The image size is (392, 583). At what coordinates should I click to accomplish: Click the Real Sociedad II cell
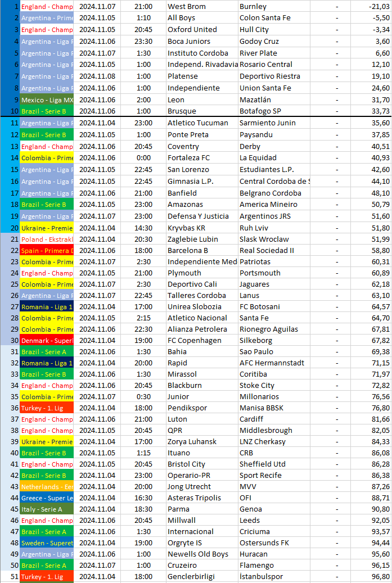(x=274, y=250)
